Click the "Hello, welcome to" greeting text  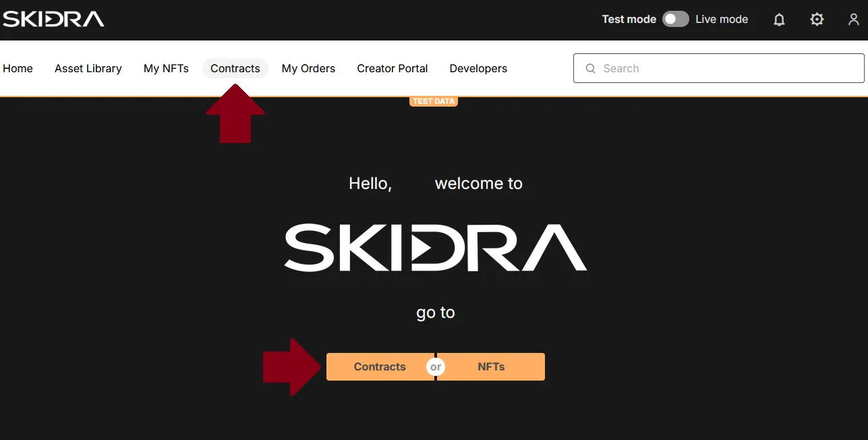point(436,184)
